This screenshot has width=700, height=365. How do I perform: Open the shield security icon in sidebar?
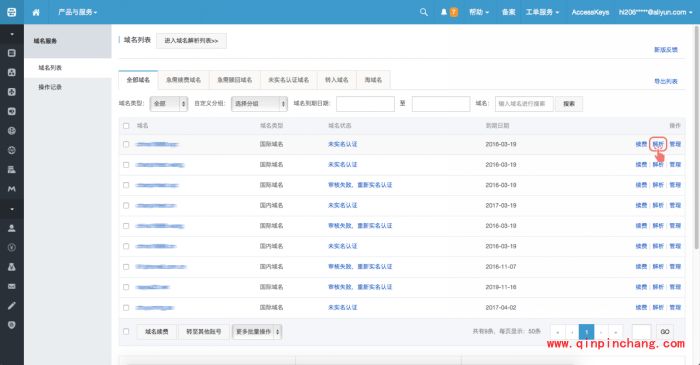(12, 325)
